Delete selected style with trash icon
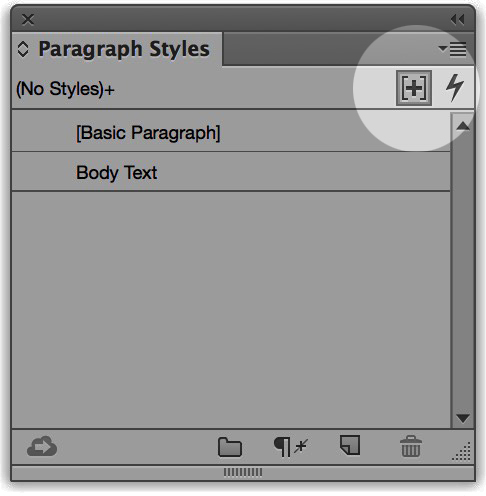Screen dimensions: 486x496 click(411, 446)
